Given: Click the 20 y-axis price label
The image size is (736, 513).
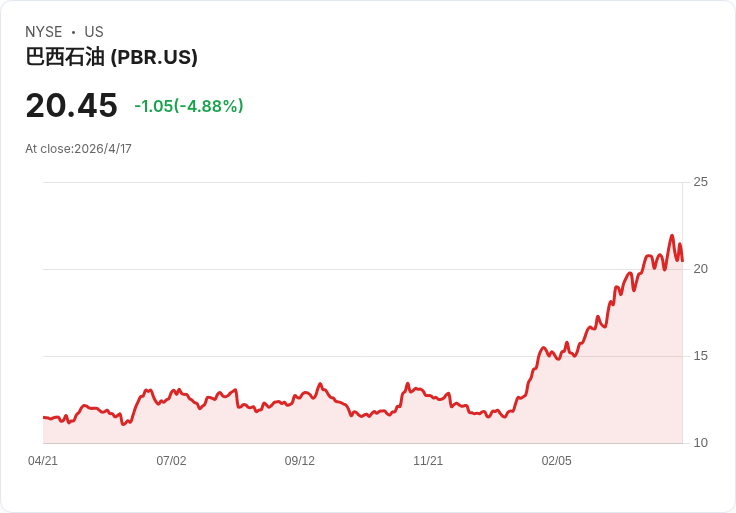Looking at the screenshot, I should tap(700, 269).
